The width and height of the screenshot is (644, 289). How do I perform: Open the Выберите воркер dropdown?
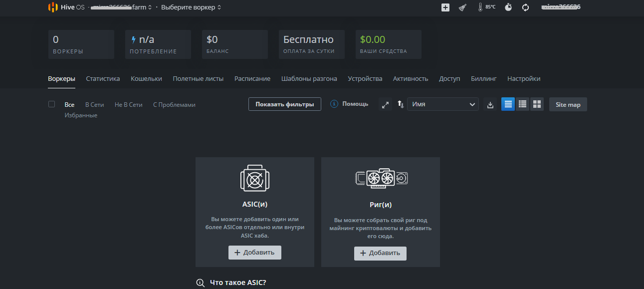[x=191, y=7]
